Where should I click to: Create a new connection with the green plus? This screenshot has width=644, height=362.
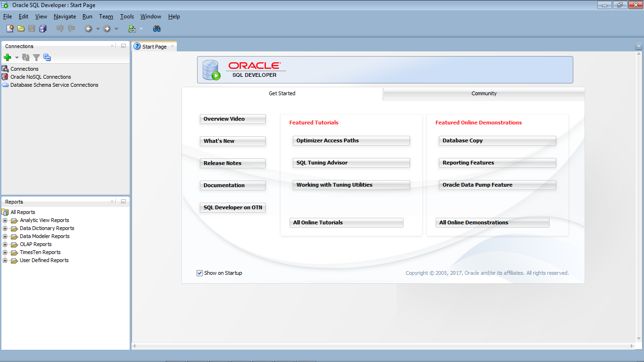(x=7, y=57)
